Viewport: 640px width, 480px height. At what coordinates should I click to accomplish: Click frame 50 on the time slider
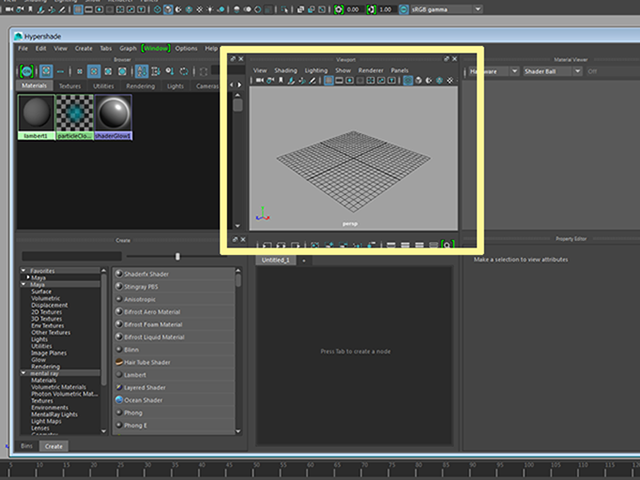pyautogui.click(x=256, y=469)
